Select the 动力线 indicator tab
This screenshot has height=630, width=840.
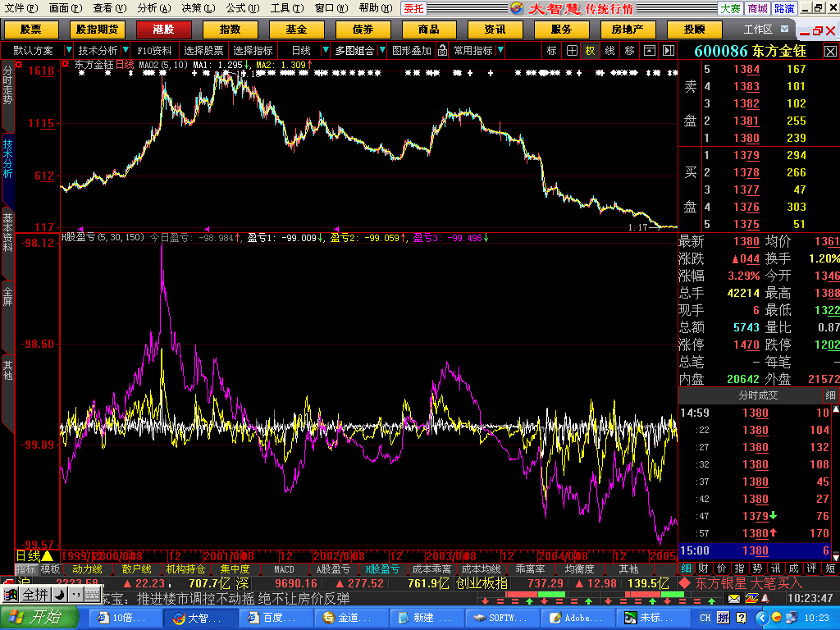(x=87, y=569)
